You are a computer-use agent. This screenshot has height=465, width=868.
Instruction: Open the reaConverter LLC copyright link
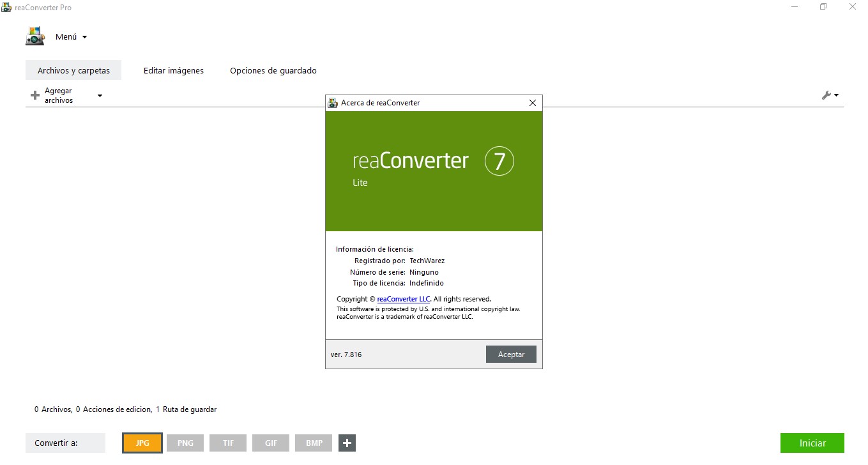pyautogui.click(x=403, y=298)
